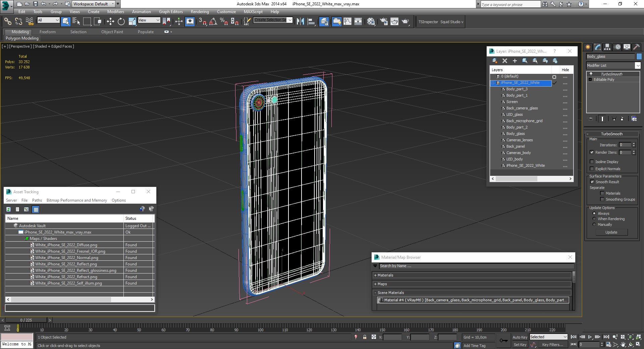Toggle 3D Snaps icon
644x349 pixels.
202,21
